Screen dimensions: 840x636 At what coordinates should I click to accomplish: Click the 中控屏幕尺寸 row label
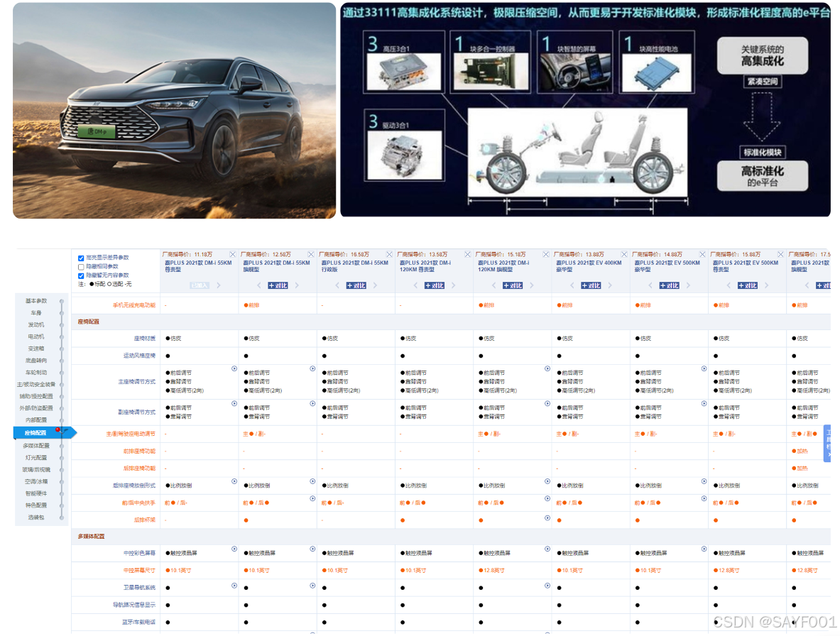139,571
